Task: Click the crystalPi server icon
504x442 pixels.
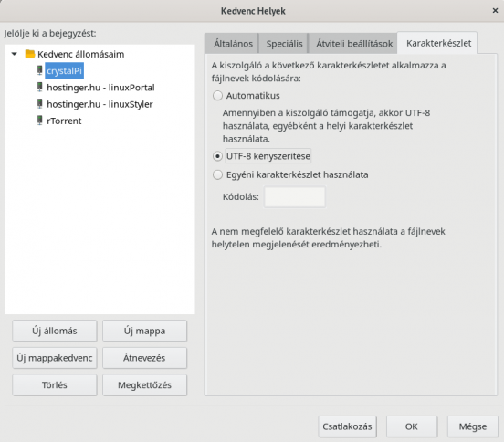Action: click(39, 70)
